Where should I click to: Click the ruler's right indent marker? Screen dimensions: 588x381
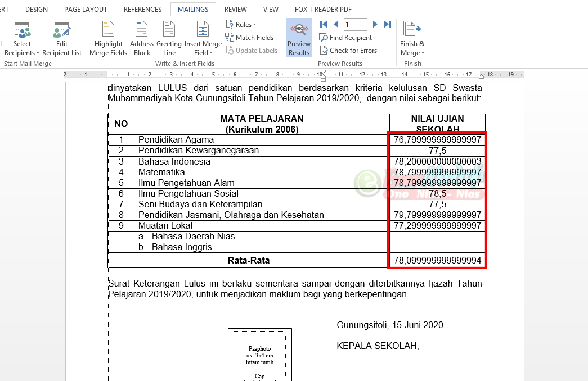point(481,76)
